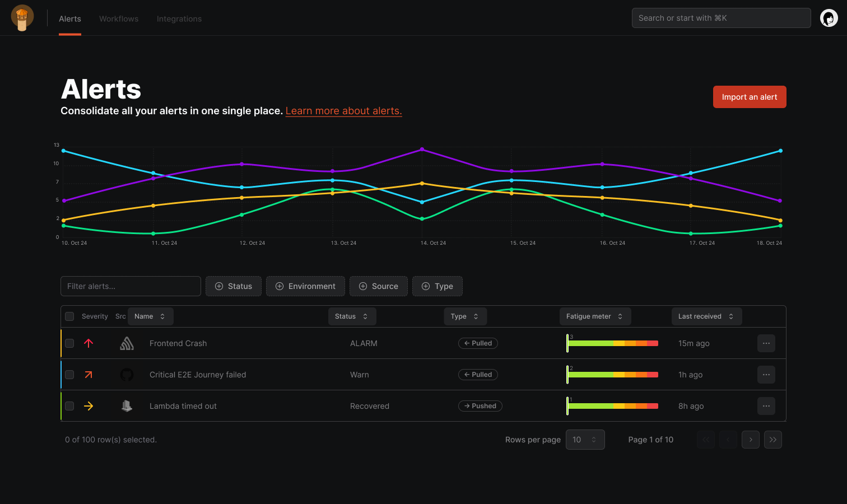Image resolution: width=847 pixels, height=504 pixels.
Task: Click the Lambda source icon on Lambda timed out
Action: click(127, 406)
